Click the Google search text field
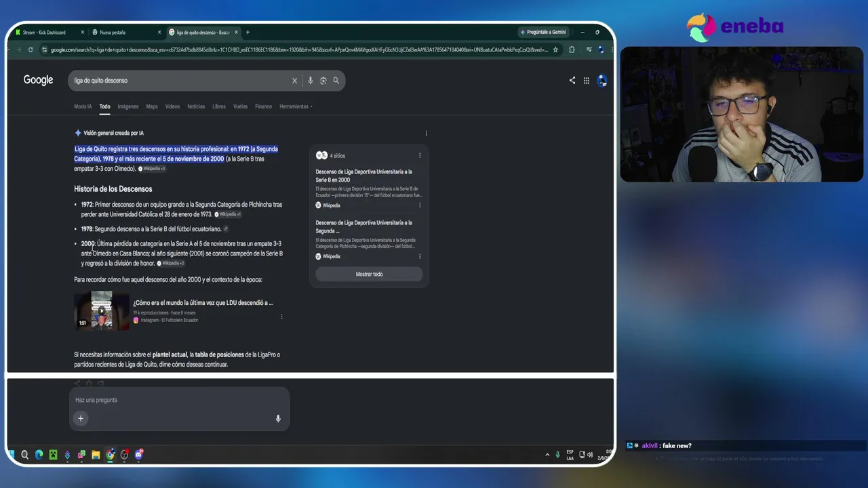The image size is (868, 488). point(180,81)
